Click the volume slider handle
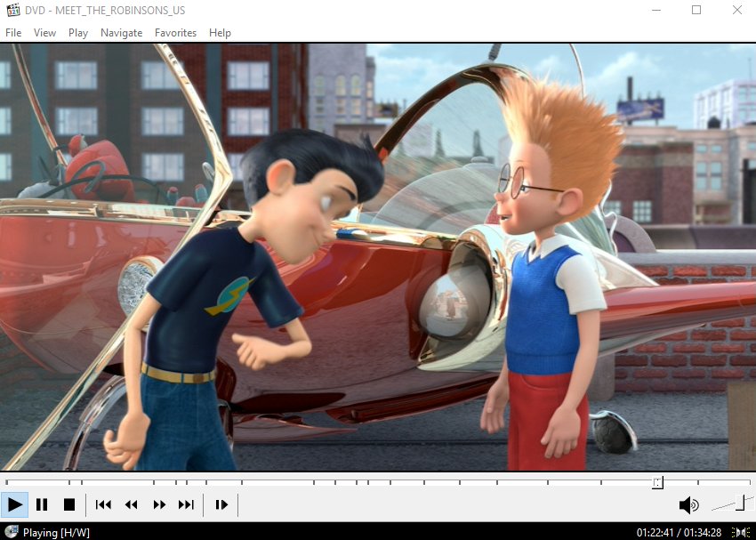Viewport: 756px width, 540px height. click(740, 503)
